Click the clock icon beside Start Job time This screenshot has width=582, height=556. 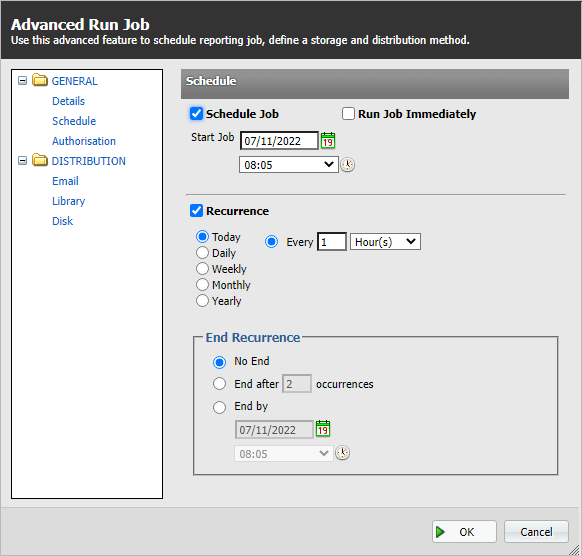(x=348, y=164)
